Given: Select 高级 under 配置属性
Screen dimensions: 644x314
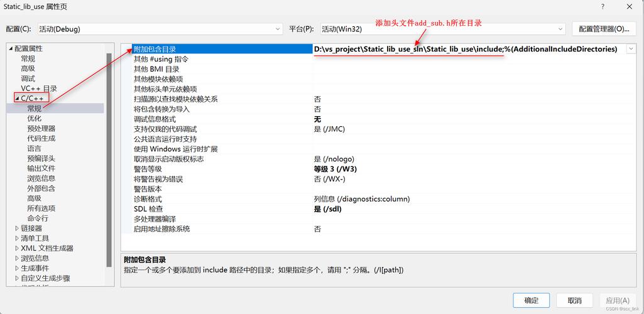Looking at the screenshot, I should coord(28,68).
